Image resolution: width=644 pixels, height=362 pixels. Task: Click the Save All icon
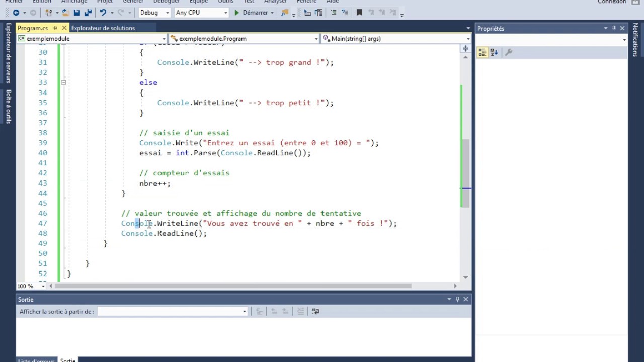[x=87, y=13]
